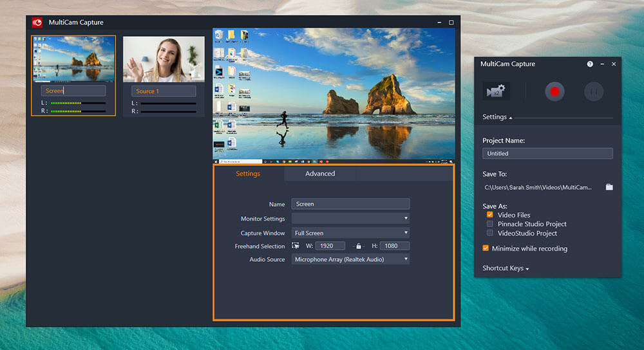Viewport: 644px width, 350px height.
Task: Open the Audio Source dropdown
Action: 350,259
